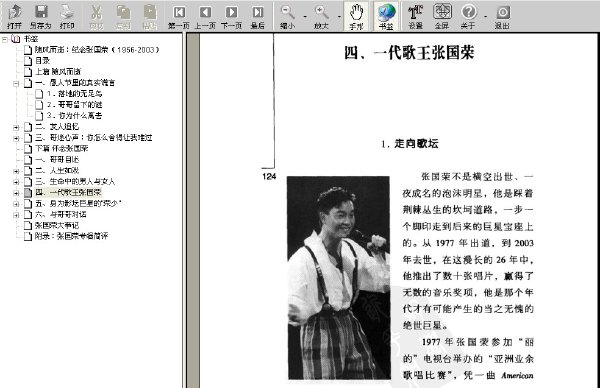Viewport: 600px width, 388px height.
Task: Expand the 三、生命中的男人与女人 node
Action: [x=16, y=182]
